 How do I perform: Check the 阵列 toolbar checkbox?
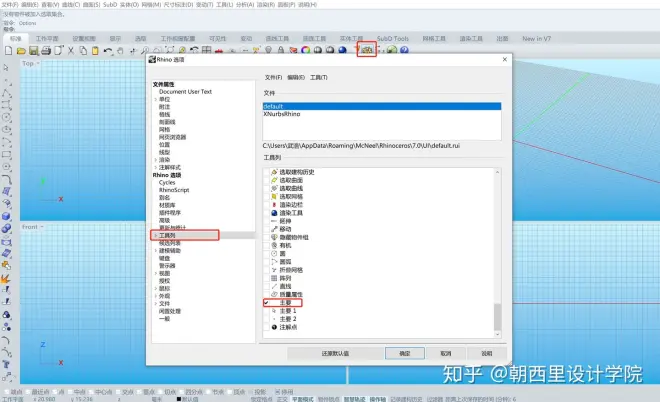pyautogui.click(x=266, y=278)
